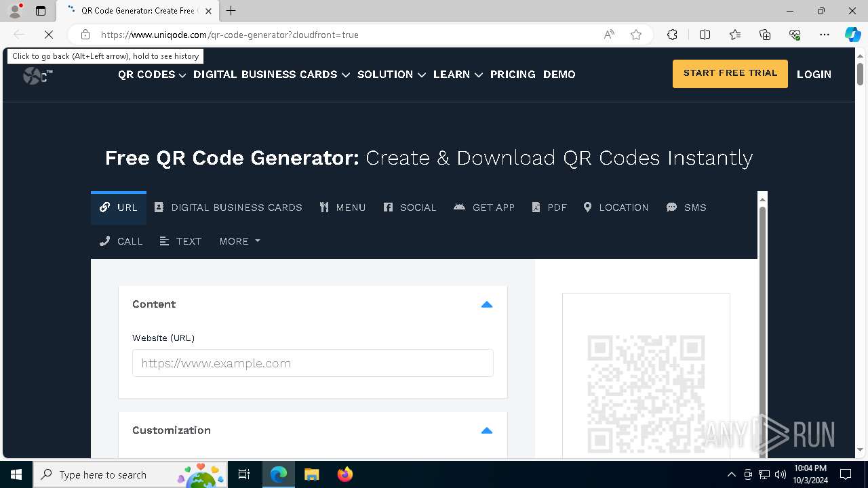868x488 pixels.
Task: Select the GET APP tab
Action: pyautogui.click(x=484, y=207)
